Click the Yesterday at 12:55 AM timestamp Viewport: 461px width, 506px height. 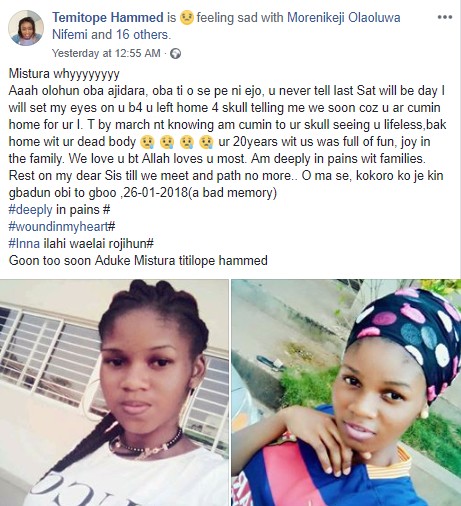coord(106,53)
